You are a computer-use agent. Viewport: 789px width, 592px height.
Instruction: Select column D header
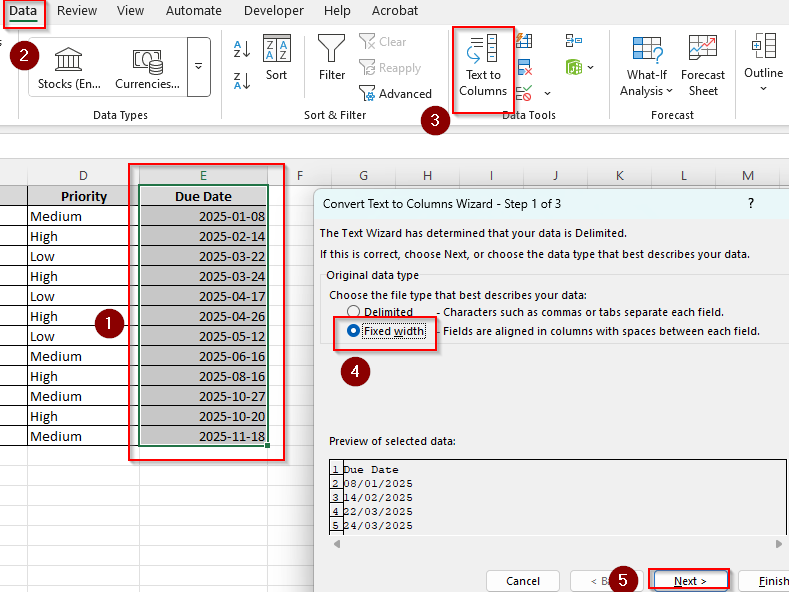pos(83,176)
